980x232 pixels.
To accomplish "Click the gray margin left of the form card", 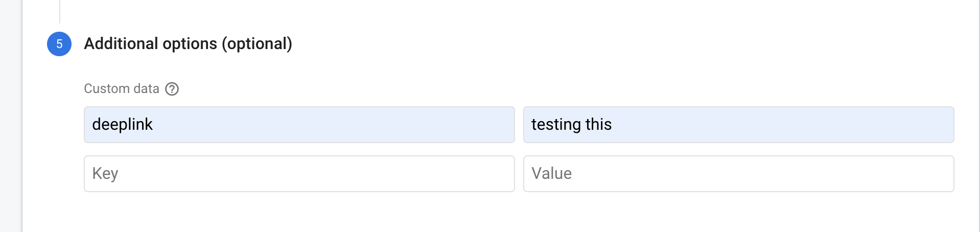I will click(x=11, y=116).
